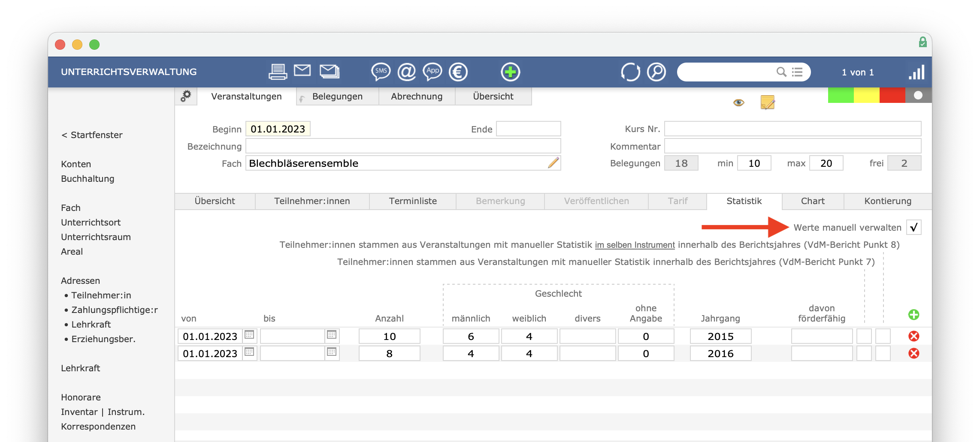Open Buchhaltung in the sidebar
The width and height of the screenshot is (980, 442).
[88, 179]
